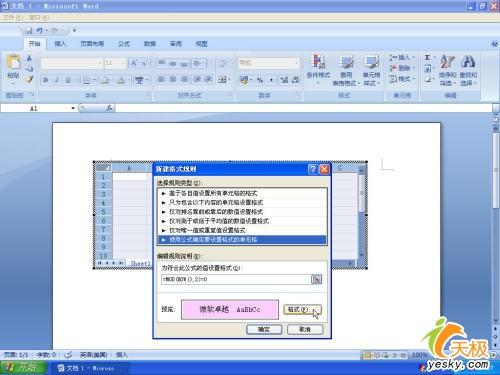This screenshot has height=375, width=500.
Task: Open the font name dropdown
Action: click(x=100, y=63)
